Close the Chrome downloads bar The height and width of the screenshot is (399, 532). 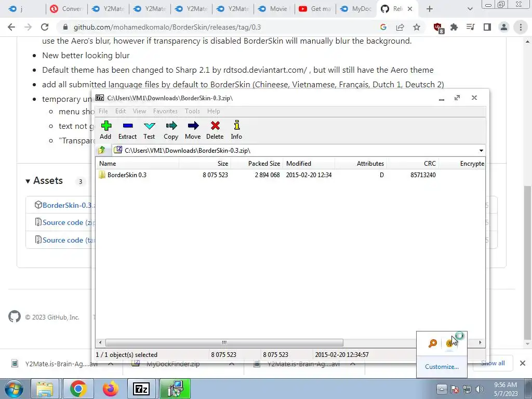pos(523,363)
